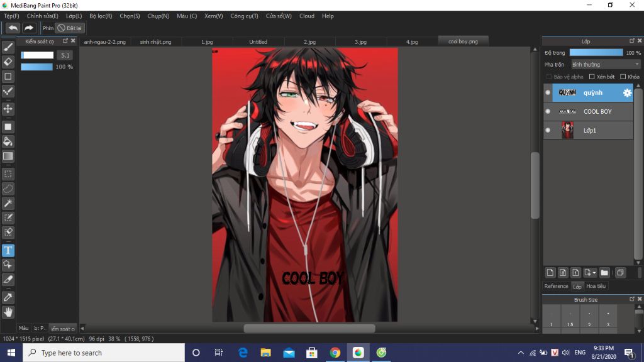Screen dimensions: 644x362
Task: Click the Đặt lại reset button
Action: point(70,28)
